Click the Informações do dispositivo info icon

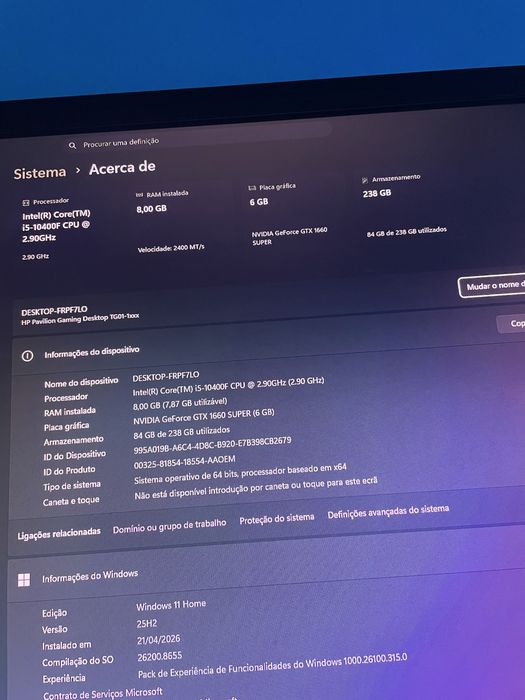pyautogui.click(x=27, y=356)
